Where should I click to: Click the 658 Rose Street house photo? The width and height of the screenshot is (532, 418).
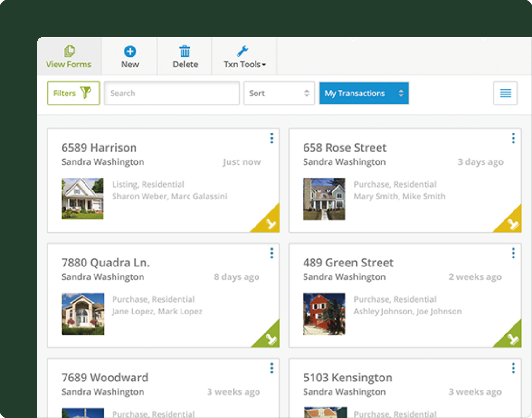point(324,199)
